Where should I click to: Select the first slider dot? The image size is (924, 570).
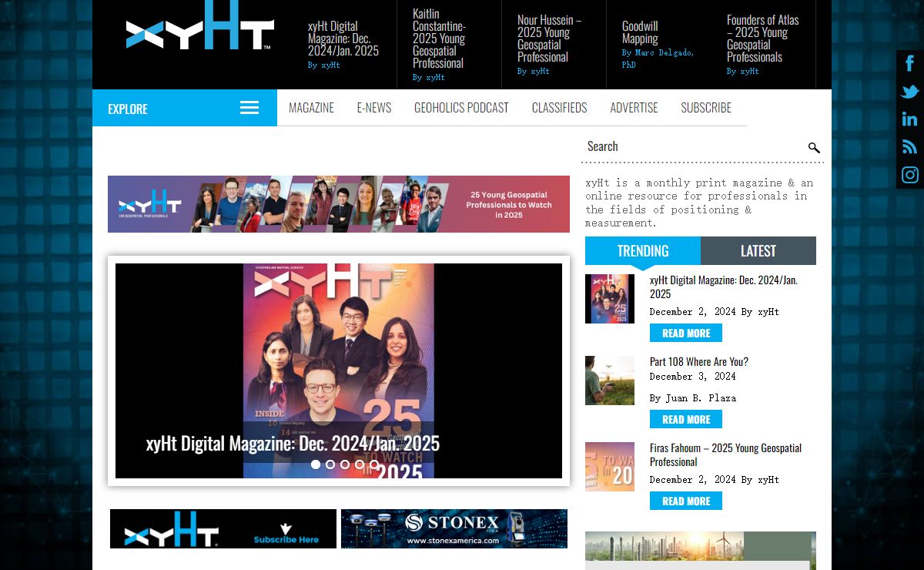(x=316, y=464)
